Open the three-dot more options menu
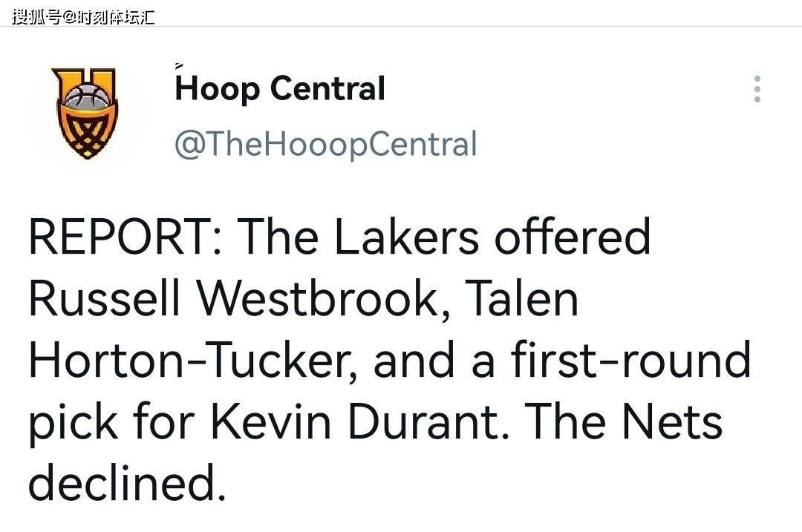This screenshot has width=802, height=532. pos(757,89)
